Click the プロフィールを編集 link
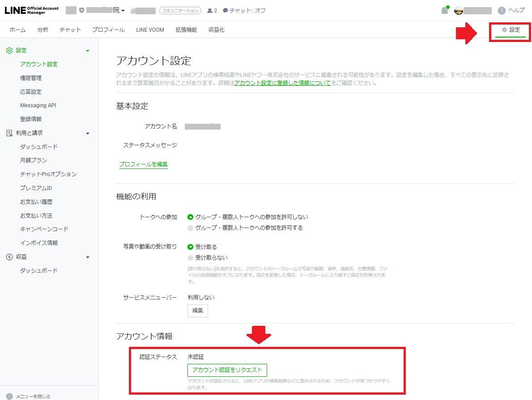The width and height of the screenshot is (532, 400). 143,164
